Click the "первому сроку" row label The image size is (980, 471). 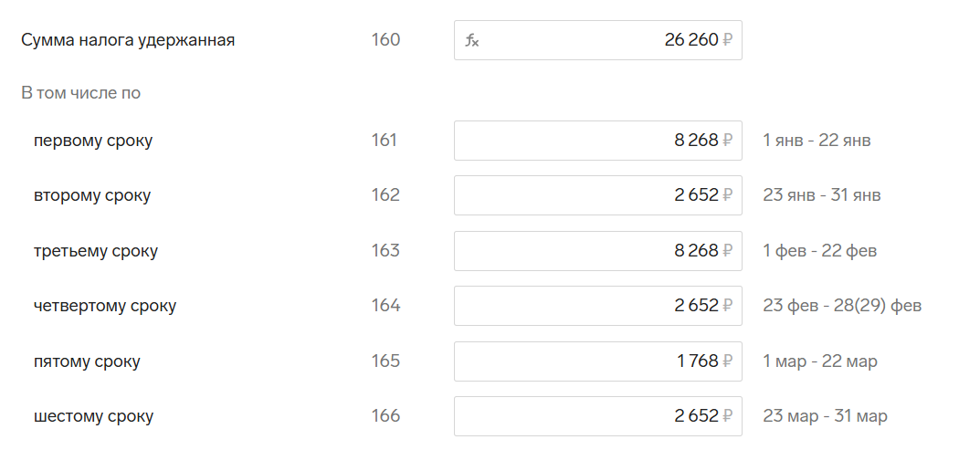tap(93, 141)
